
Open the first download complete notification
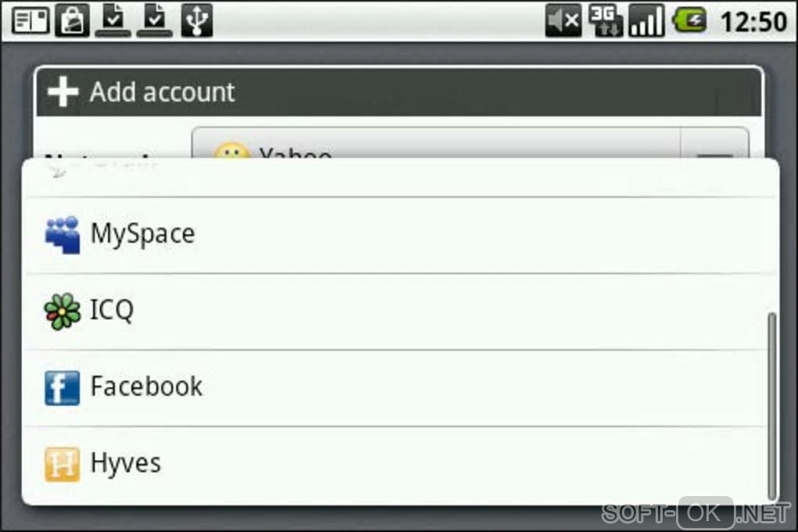pos(113,20)
